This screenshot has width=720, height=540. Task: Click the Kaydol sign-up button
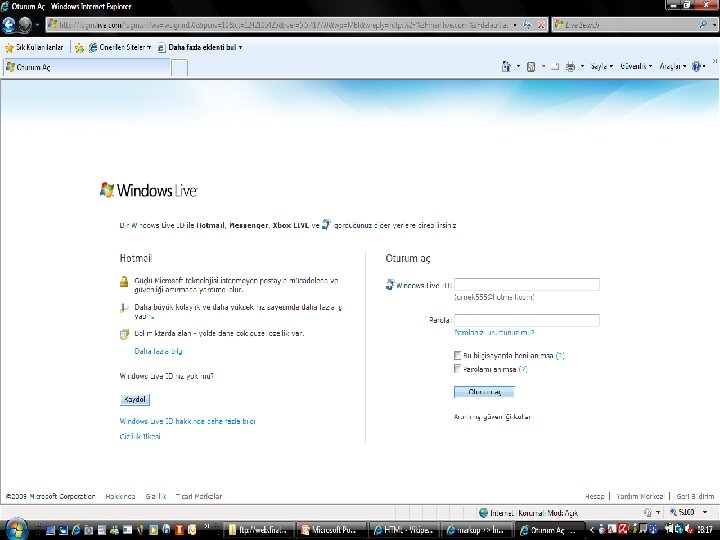pos(135,399)
